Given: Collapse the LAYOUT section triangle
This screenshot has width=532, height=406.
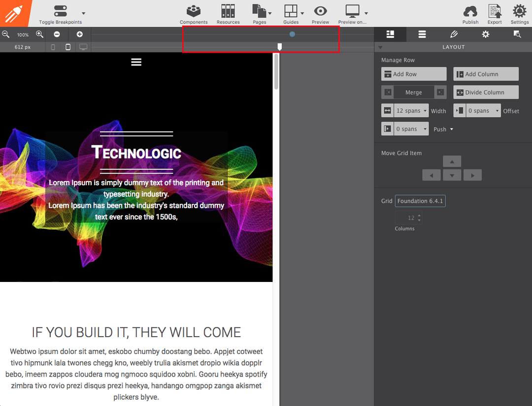Looking at the screenshot, I should tap(380, 47).
